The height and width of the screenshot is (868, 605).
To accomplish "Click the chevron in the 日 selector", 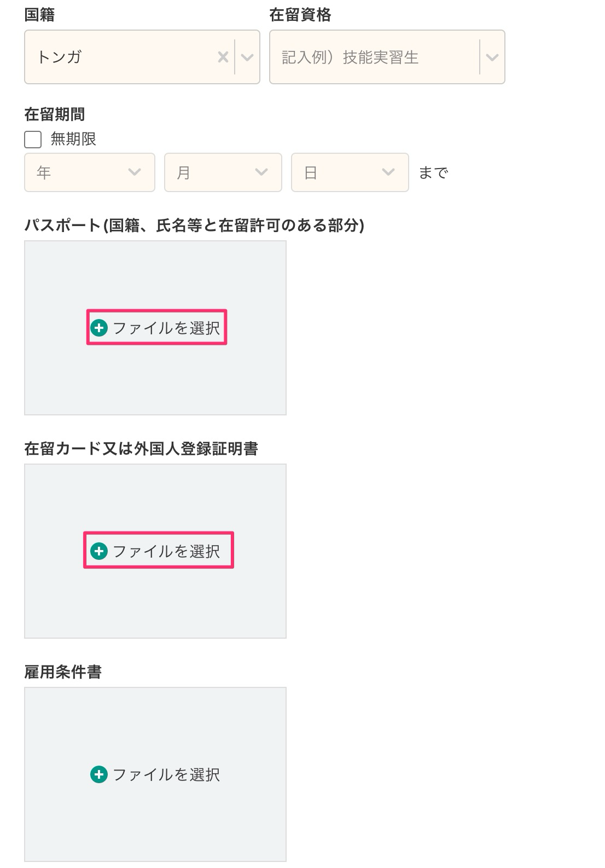I will (x=388, y=172).
